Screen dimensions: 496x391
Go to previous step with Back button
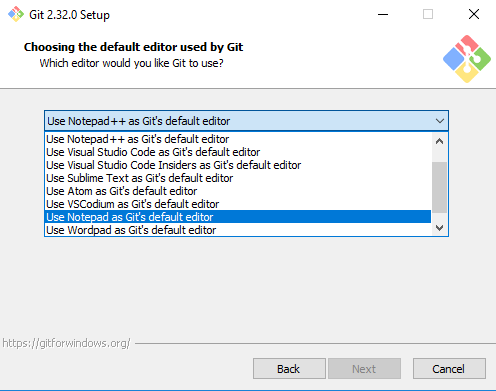289,369
